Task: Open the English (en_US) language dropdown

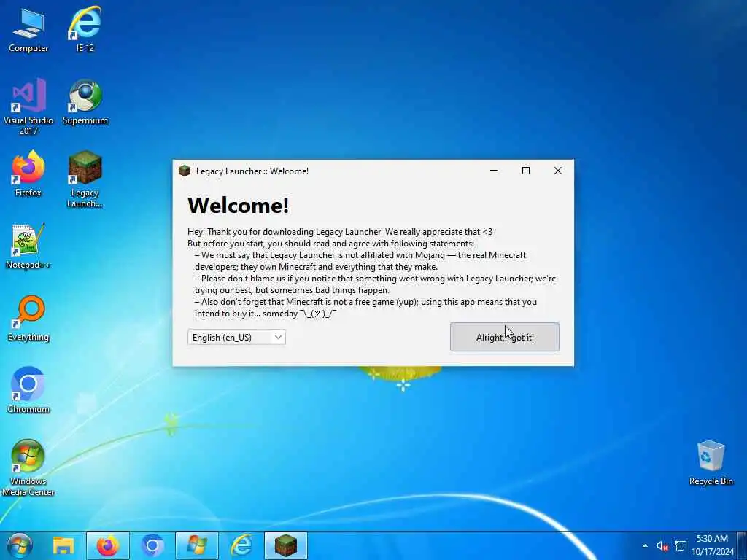Action: click(236, 337)
